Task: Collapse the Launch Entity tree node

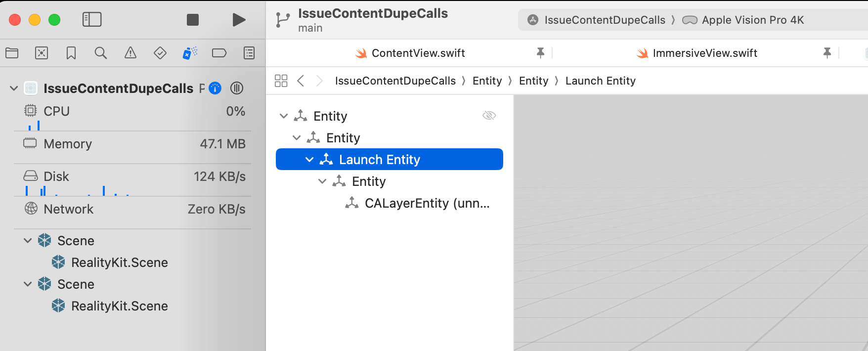Action: 309,160
